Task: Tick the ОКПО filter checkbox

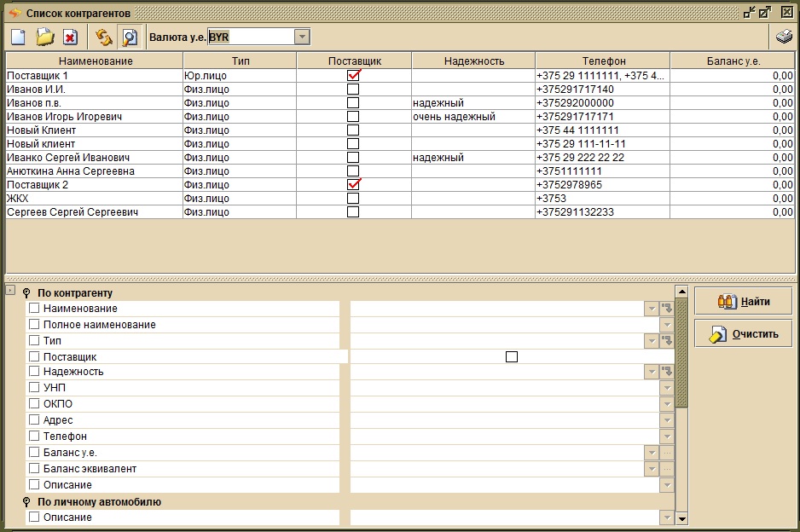Action: [x=34, y=403]
